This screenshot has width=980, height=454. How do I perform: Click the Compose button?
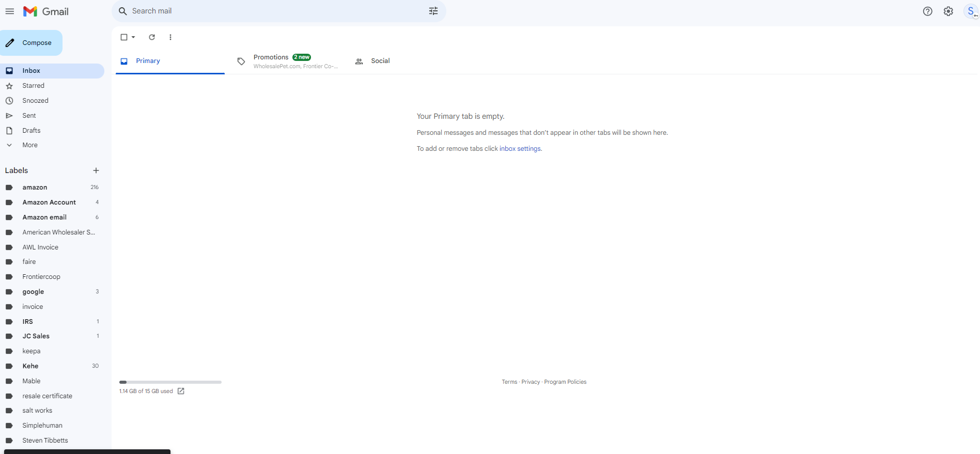(x=31, y=43)
